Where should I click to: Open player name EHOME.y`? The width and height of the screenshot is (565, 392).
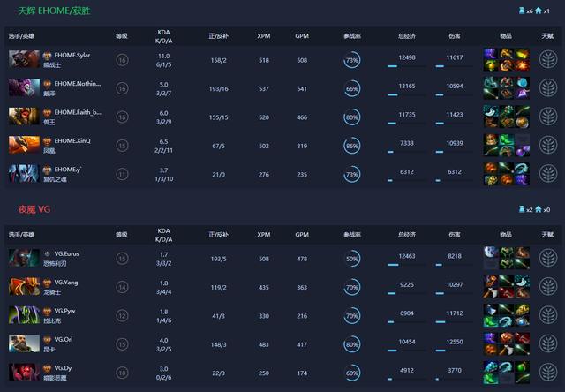[x=67, y=170]
